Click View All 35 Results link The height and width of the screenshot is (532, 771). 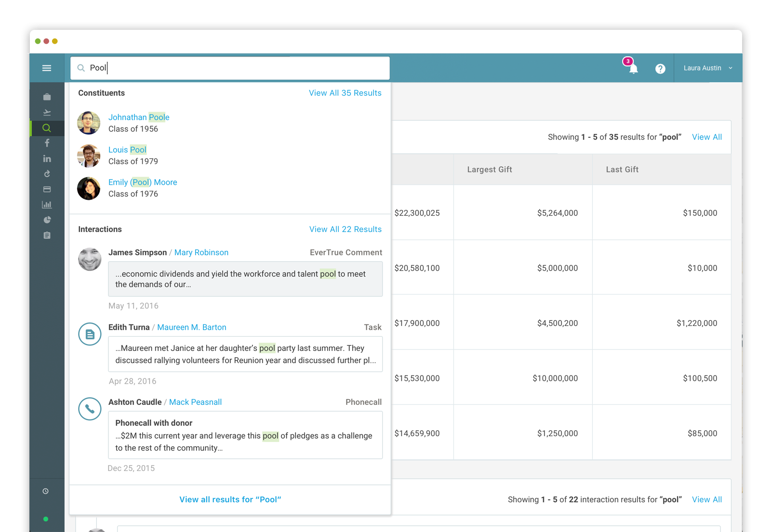pos(345,93)
